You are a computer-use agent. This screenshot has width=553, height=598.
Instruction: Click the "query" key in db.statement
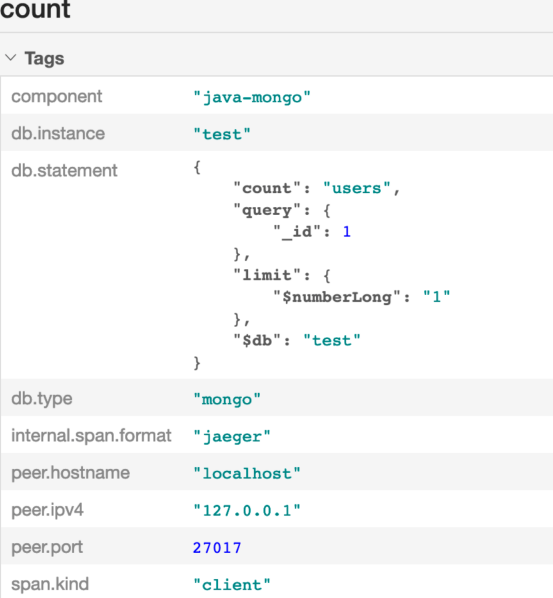267,211
